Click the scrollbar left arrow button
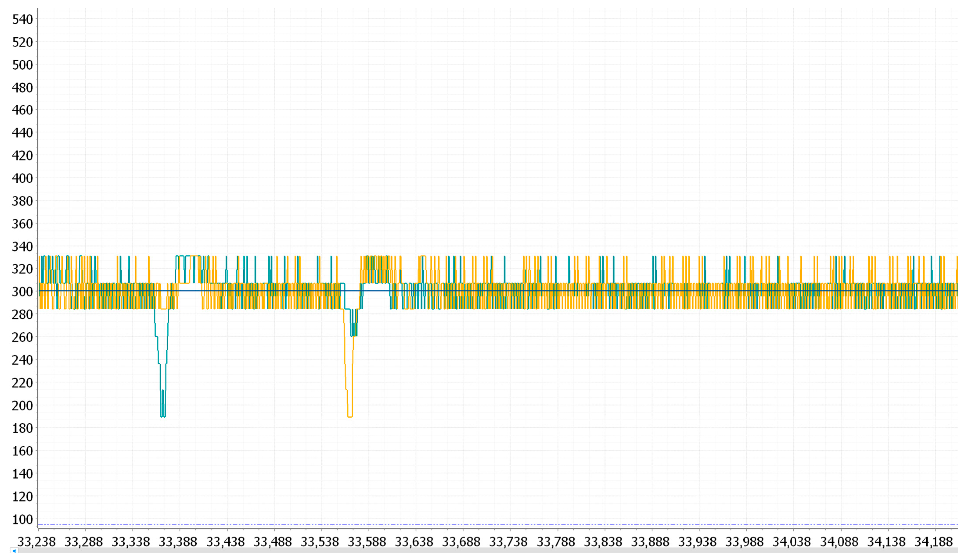The height and width of the screenshot is (560, 968). click(14, 551)
